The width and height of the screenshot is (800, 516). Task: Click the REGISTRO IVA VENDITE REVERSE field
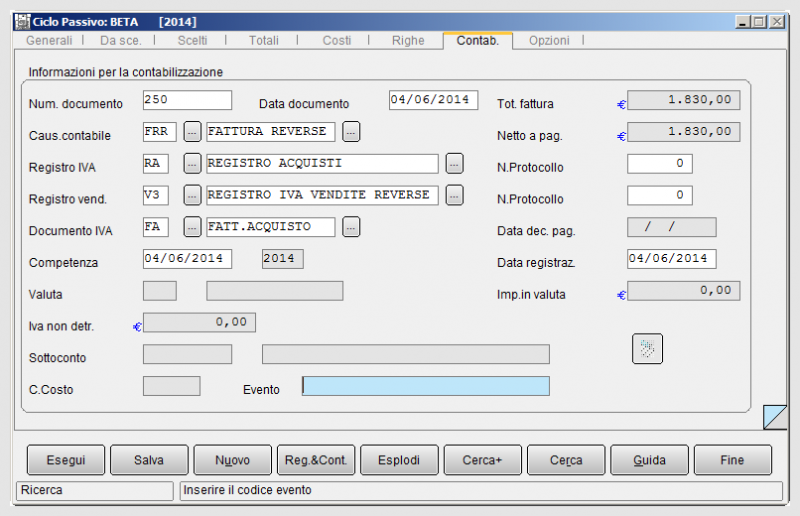[322, 195]
